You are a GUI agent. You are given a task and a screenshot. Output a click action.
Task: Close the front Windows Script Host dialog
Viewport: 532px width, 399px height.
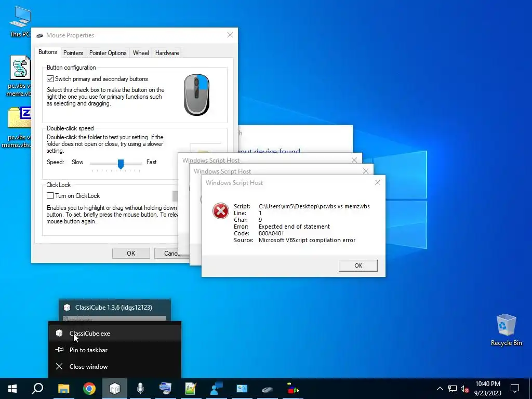point(378,182)
